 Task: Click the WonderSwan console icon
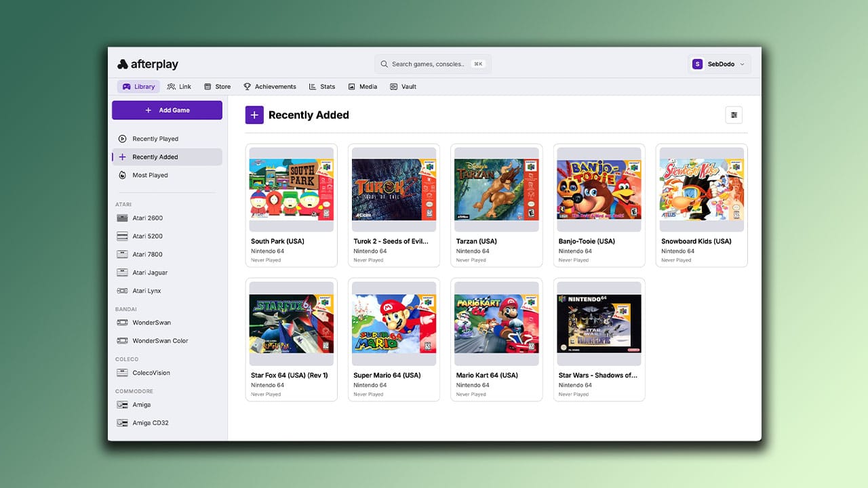pos(122,323)
